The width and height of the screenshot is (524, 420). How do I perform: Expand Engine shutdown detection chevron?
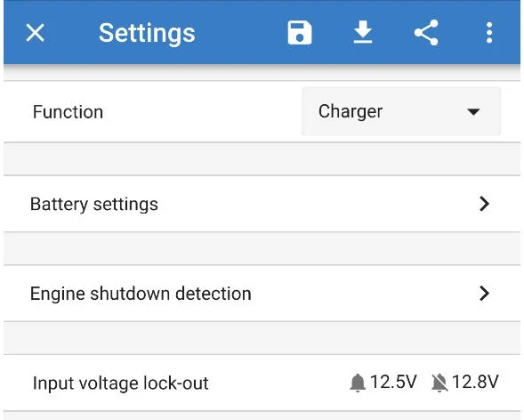(484, 294)
